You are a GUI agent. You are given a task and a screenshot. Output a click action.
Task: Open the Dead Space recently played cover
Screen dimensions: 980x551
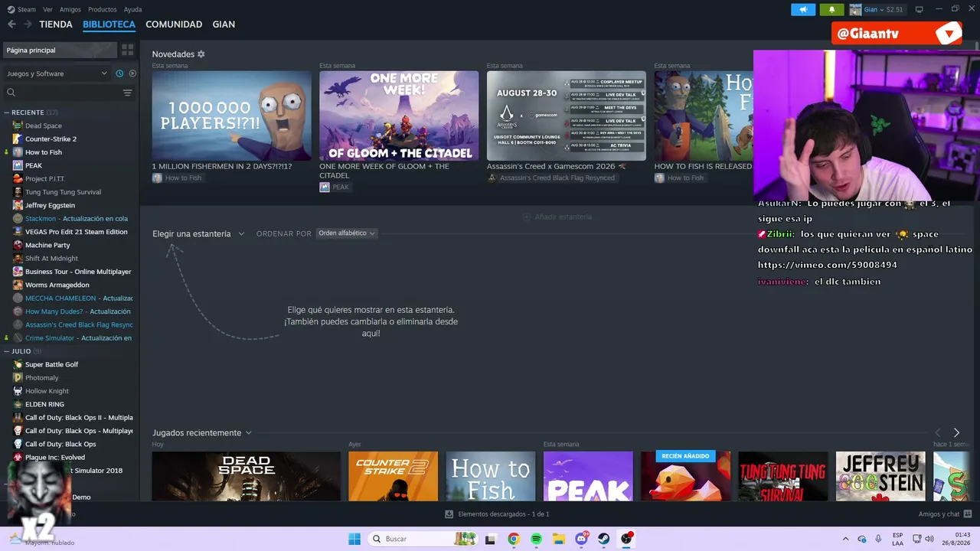247,476
